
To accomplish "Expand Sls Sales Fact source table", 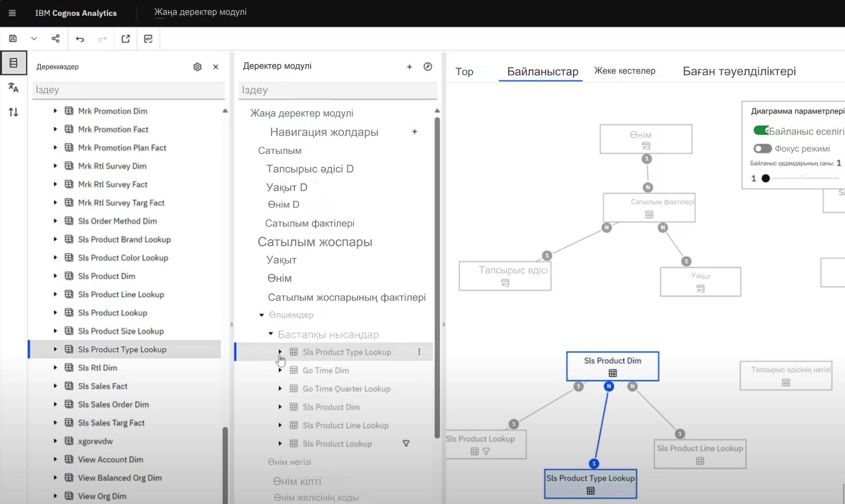I will click(55, 386).
